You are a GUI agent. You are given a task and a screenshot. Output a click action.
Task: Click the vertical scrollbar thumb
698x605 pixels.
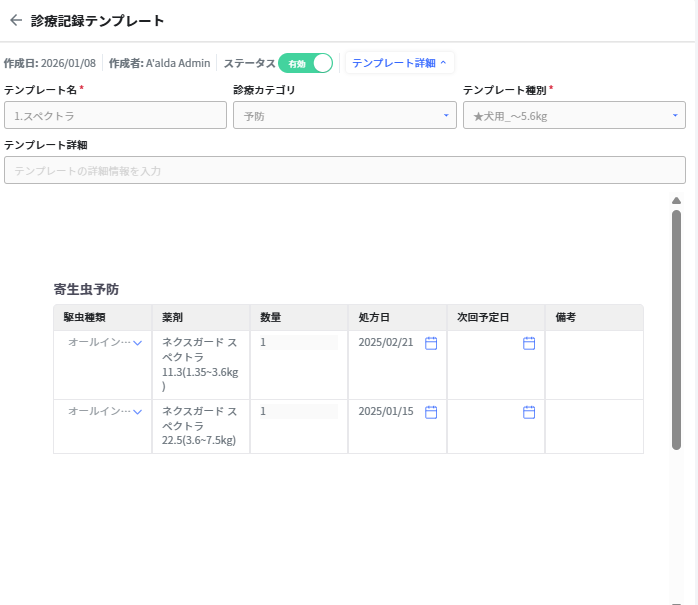676,330
